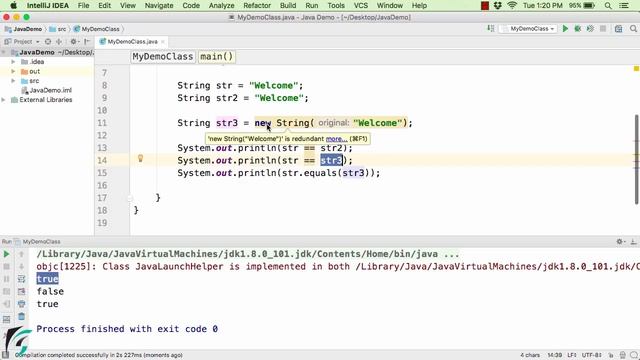
Task: Open the Build menu
Action: (288, 6)
